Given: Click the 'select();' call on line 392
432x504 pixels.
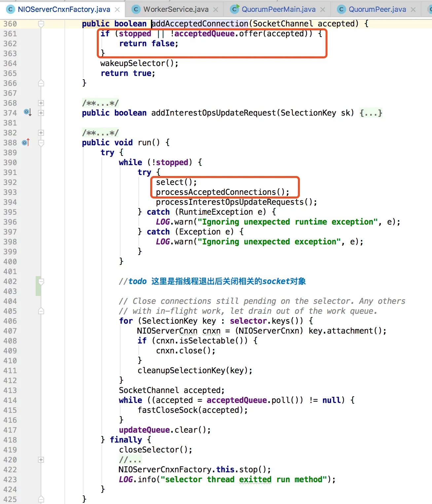Looking at the screenshot, I should tap(176, 182).
